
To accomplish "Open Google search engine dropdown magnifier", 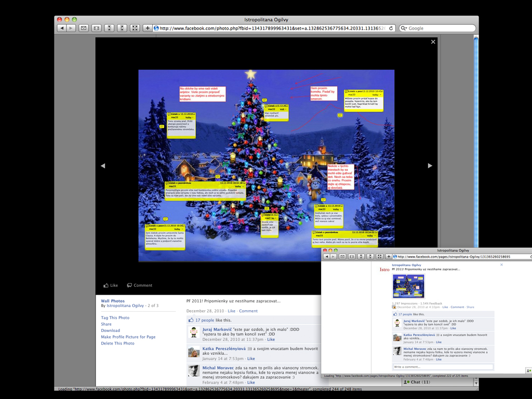I will (x=404, y=28).
